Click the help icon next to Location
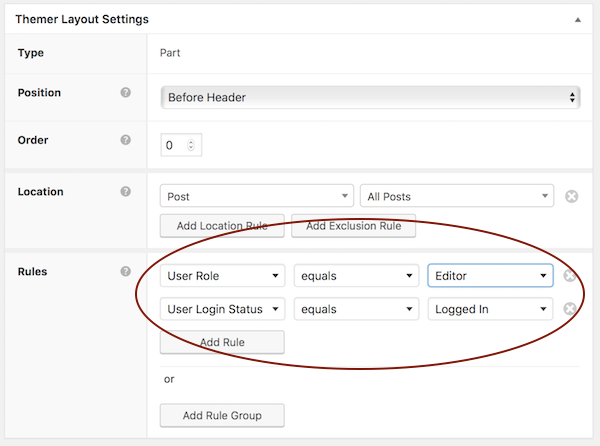Image resolution: width=600 pixels, height=446 pixels. pos(126,192)
